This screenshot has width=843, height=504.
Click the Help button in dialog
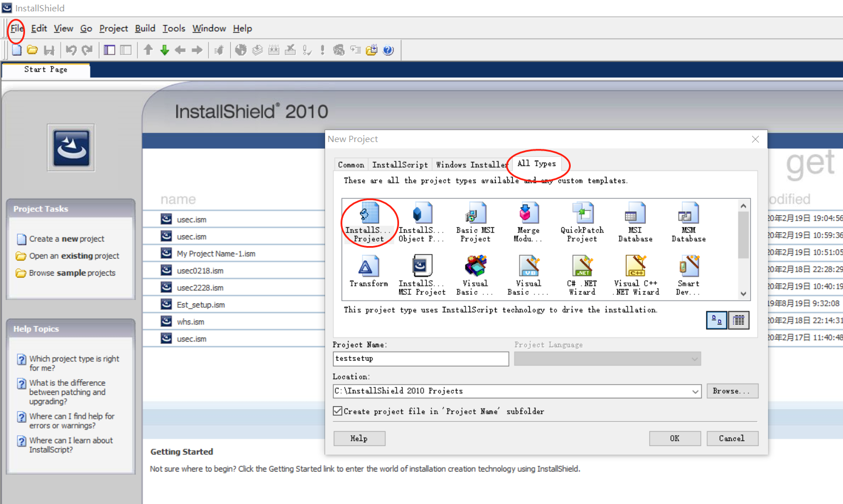click(x=359, y=438)
